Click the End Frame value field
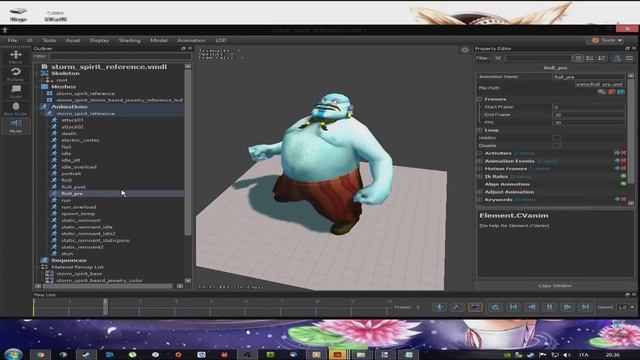The image size is (640, 360). click(589, 115)
